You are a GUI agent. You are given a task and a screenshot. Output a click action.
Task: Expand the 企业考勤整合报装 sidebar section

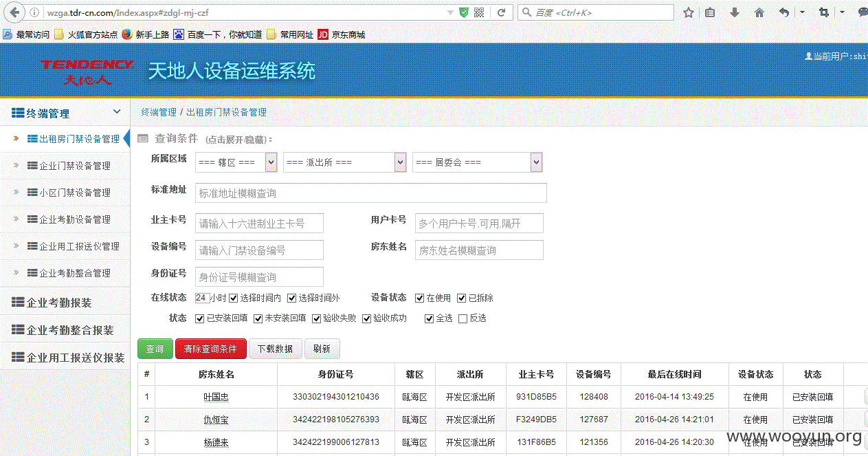click(65, 330)
